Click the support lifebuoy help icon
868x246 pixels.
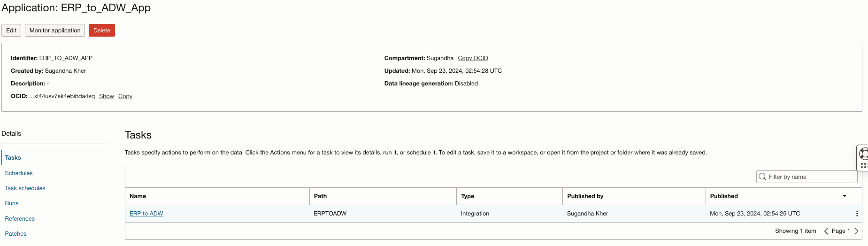coord(863,154)
